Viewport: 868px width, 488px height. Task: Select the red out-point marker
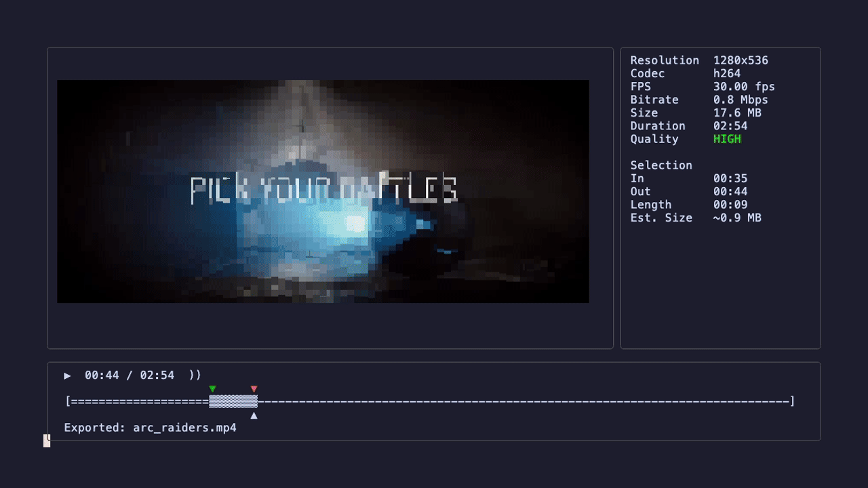254,388
